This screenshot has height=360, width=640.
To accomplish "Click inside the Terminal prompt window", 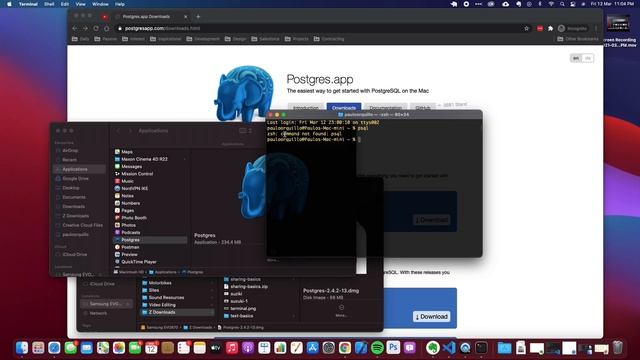I will click(374, 188).
